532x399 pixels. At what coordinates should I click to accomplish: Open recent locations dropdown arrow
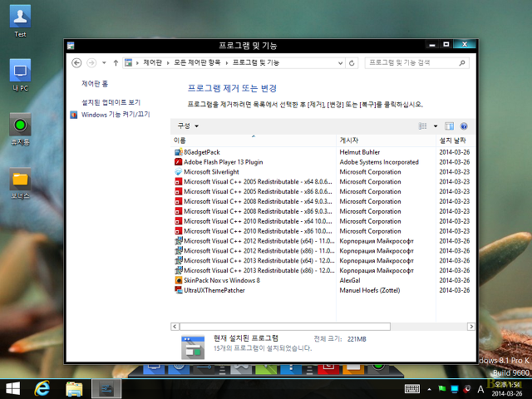pyautogui.click(x=104, y=63)
